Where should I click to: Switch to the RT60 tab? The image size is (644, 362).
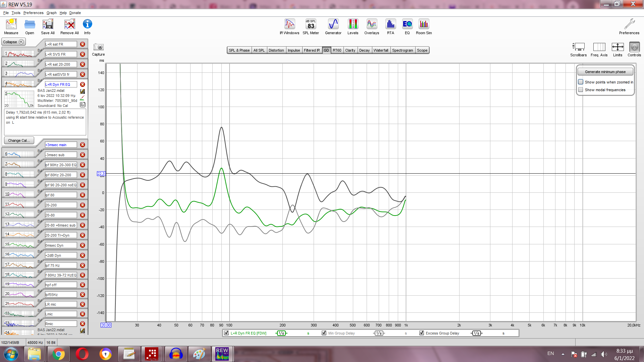click(x=337, y=50)
